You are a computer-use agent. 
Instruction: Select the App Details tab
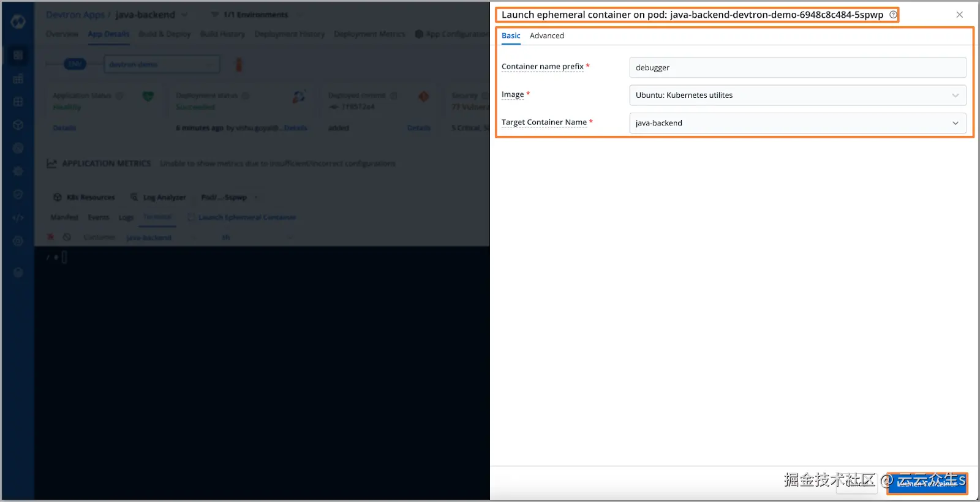(108, 34)
